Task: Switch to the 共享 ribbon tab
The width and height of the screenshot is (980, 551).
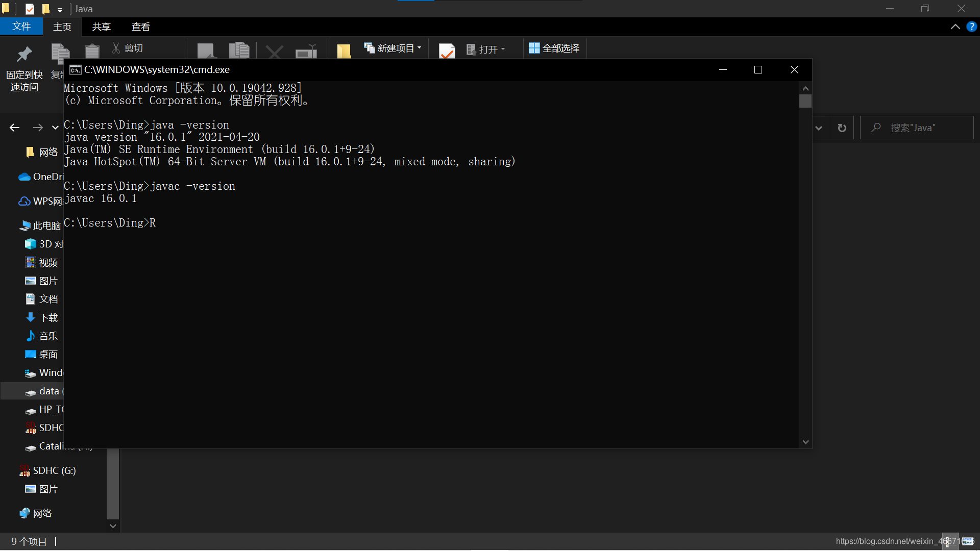Action: click(x=101, y=27)
